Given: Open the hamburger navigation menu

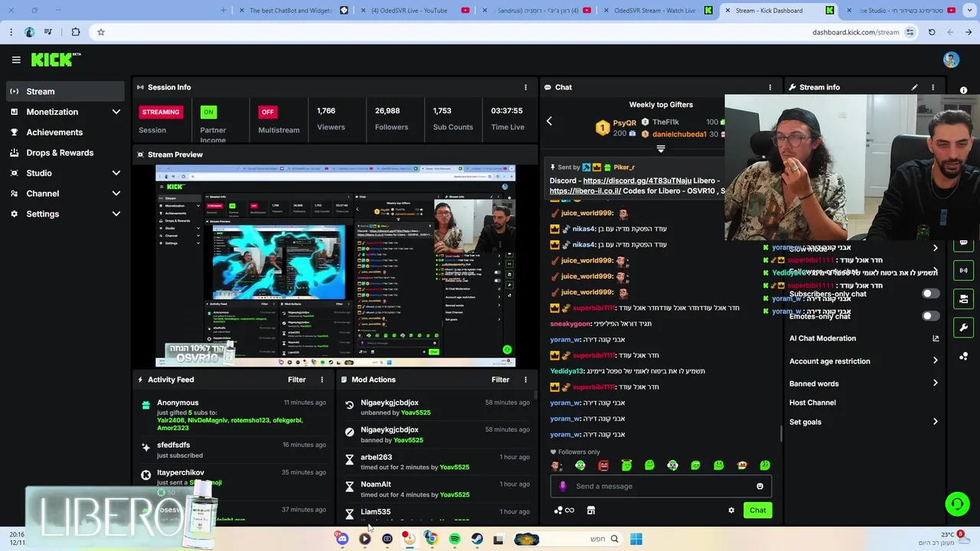Looking at the screenshot, I should point(16,60).
